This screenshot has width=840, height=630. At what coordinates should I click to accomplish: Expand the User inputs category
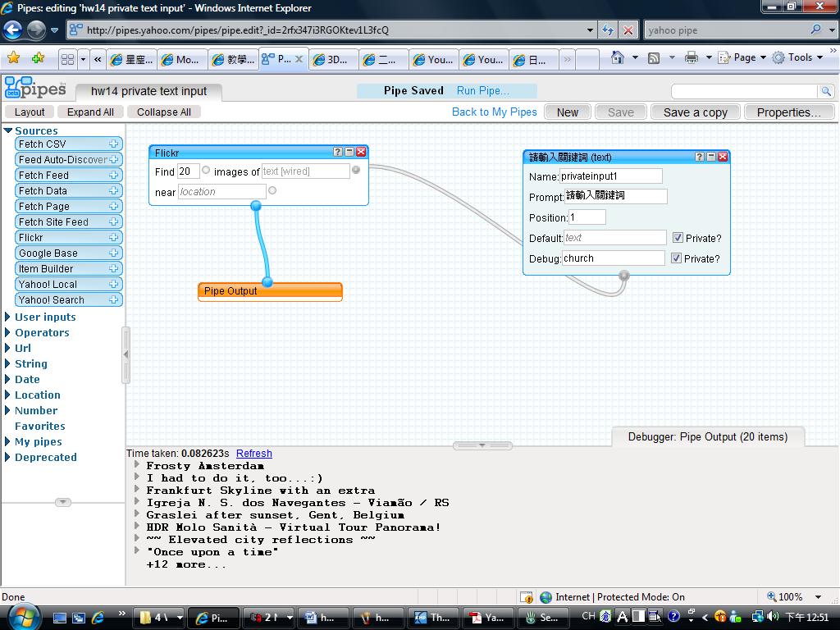(x=7, y=317)
